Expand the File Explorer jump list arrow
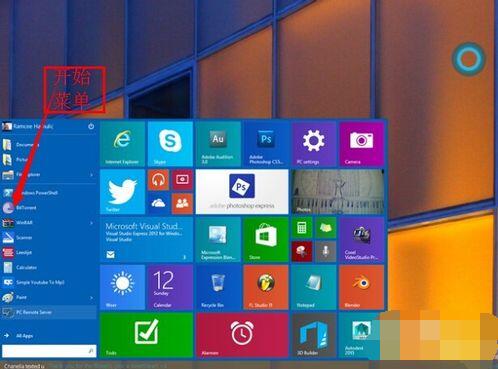Screen dimensions: 498x369 coord(92,175)
